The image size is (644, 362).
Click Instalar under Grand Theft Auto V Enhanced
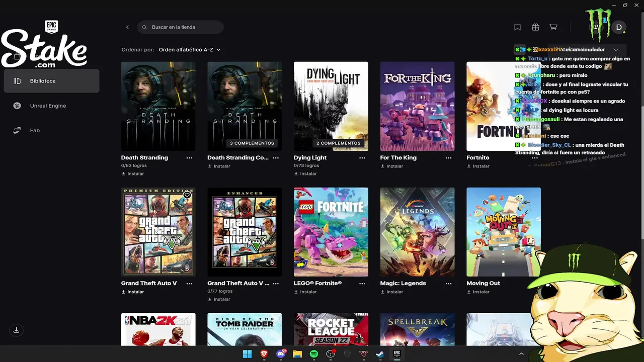tap(219, 299)
